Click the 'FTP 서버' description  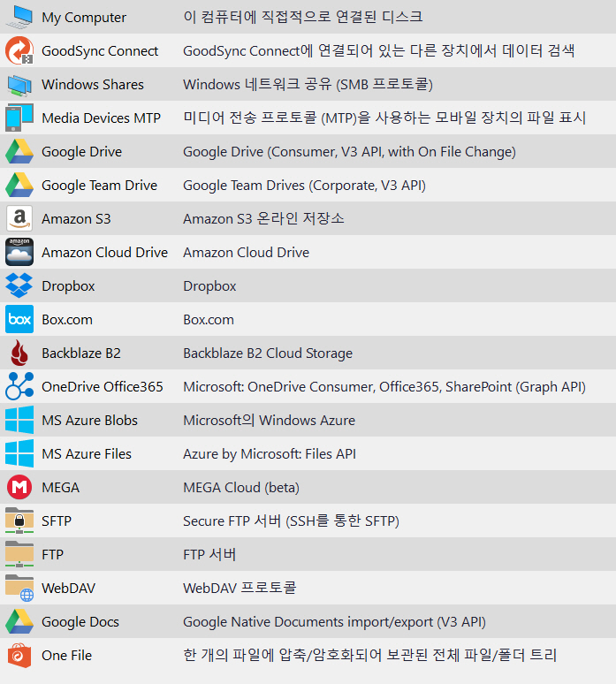pos(209,555)
